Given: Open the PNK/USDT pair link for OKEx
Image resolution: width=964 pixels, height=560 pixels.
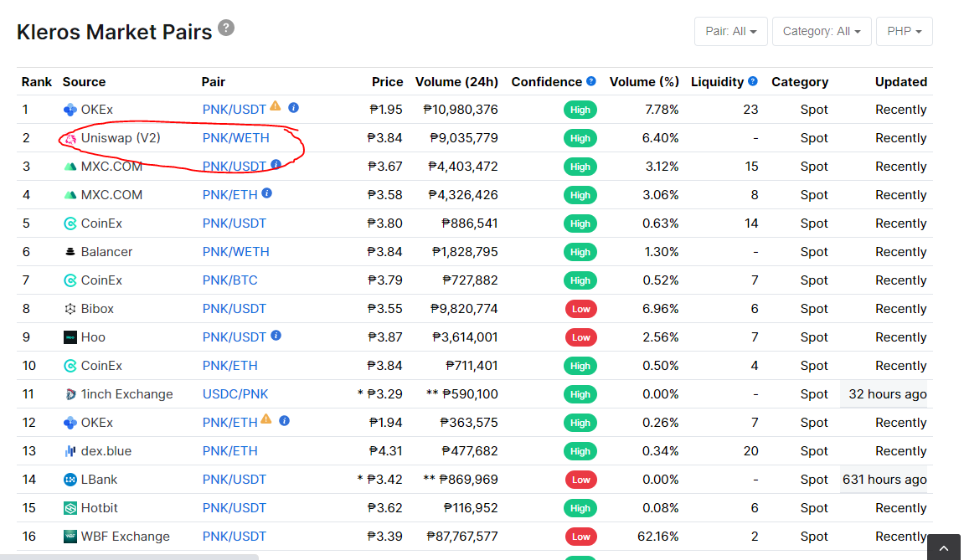Looking at the screenshot, I should click(235, 110).
